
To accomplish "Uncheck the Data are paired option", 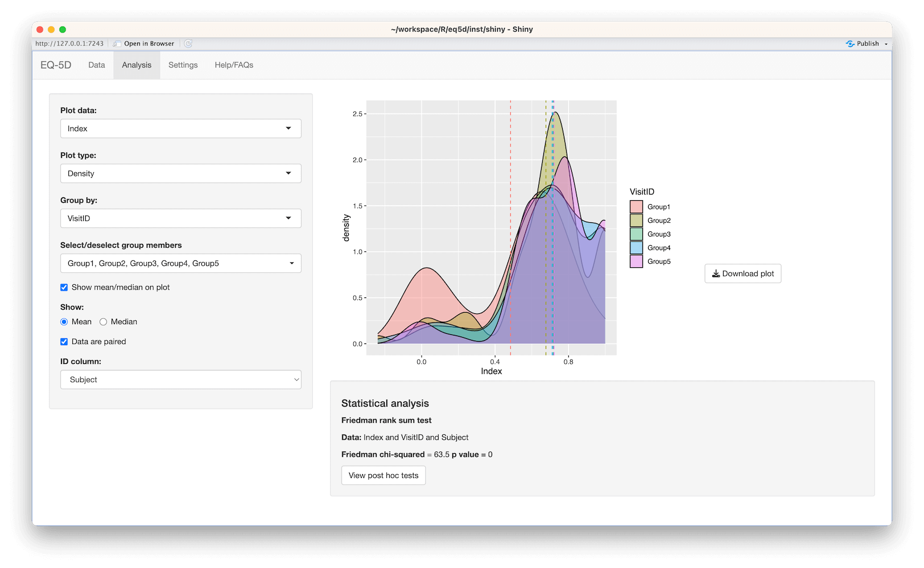I will (64, 341).
